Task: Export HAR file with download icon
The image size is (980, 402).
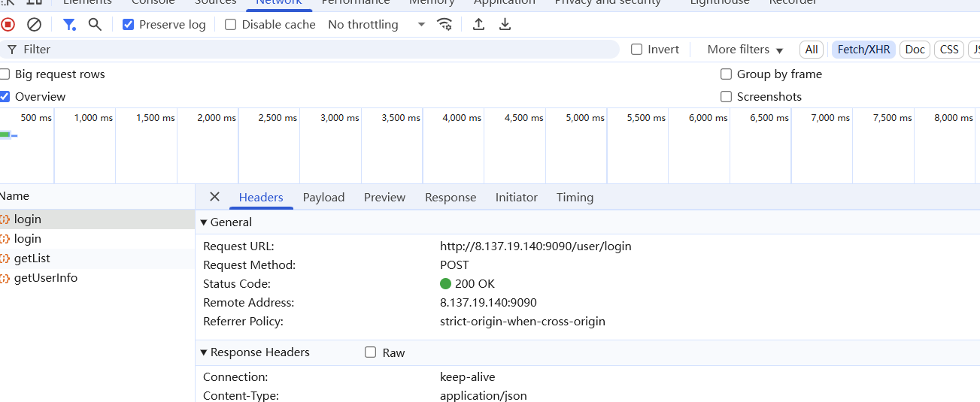Action: (505, 24)
